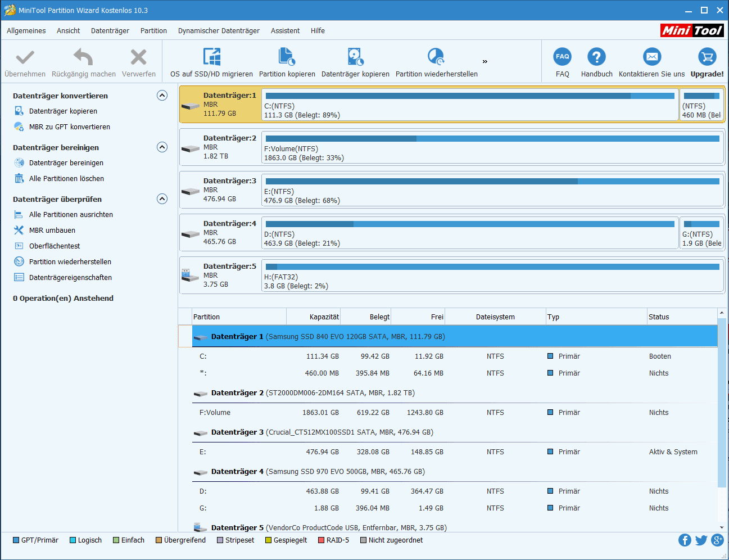The image size is (729, 560).
Task: Click the Übernehmen checkmark icon
Action: pos(25,57)
